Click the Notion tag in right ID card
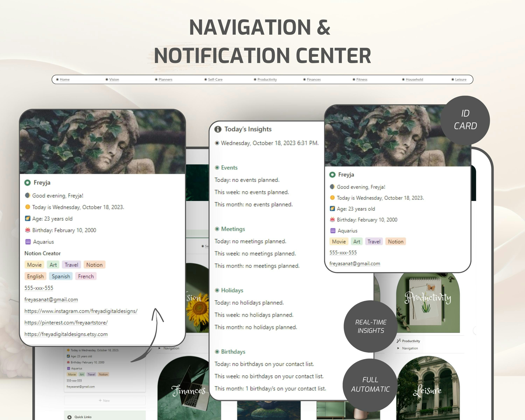Screen dimensions: 525x420 pos(396,241)
